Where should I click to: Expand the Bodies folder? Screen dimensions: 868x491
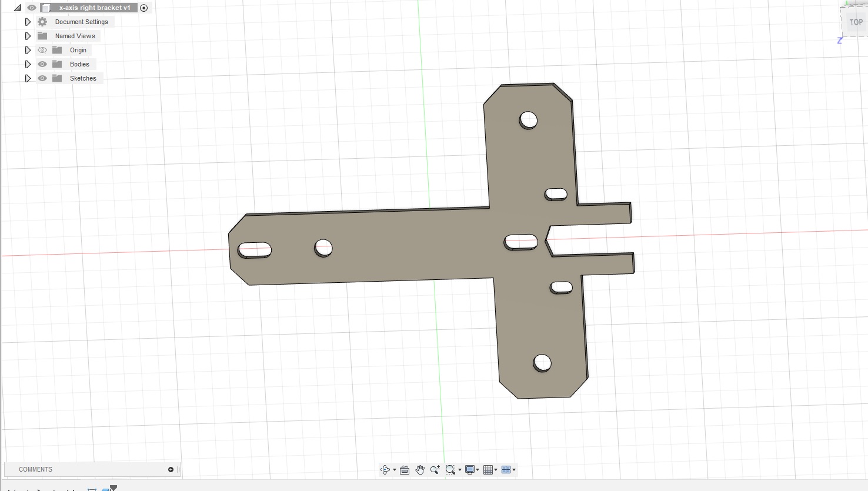(x=28, y=64)
